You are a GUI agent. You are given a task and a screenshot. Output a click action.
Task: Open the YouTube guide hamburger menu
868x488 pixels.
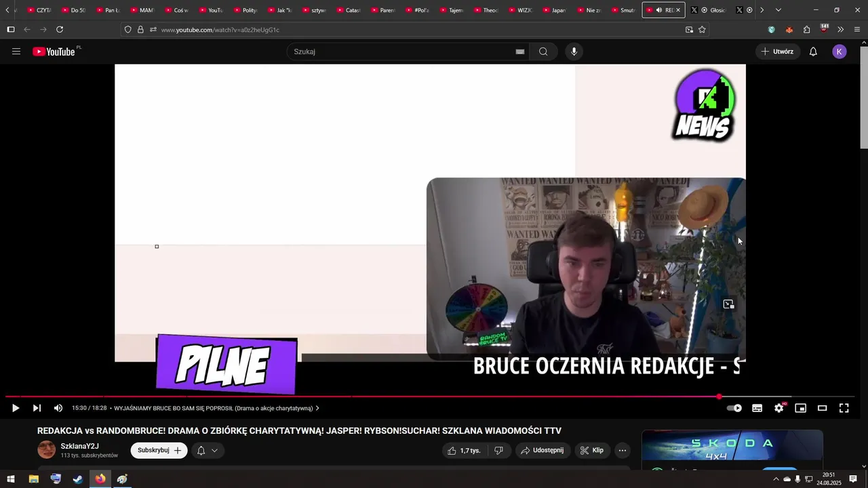[x=16, y=52]
